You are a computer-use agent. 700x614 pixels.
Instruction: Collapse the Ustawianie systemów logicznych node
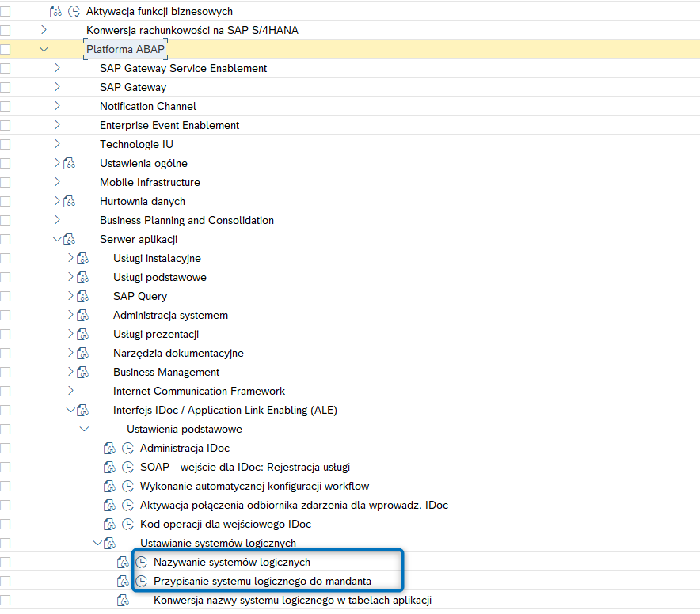(x=97, y=543)
